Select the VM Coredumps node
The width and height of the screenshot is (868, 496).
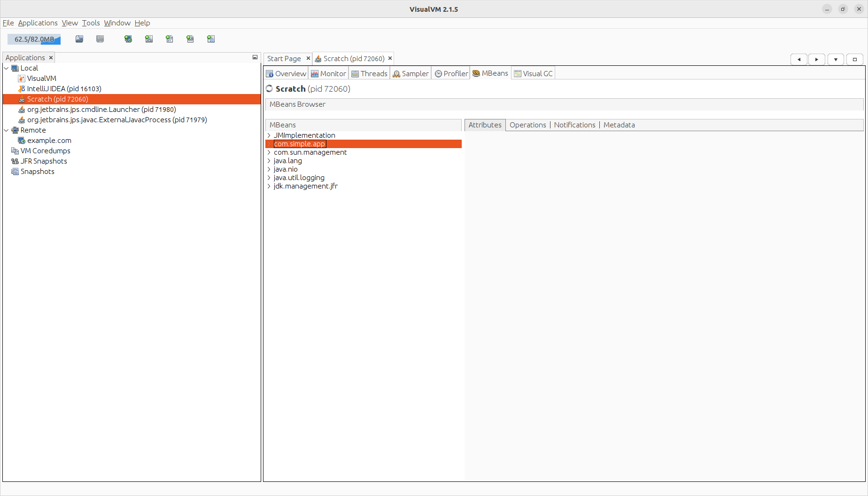click(45, 151)
